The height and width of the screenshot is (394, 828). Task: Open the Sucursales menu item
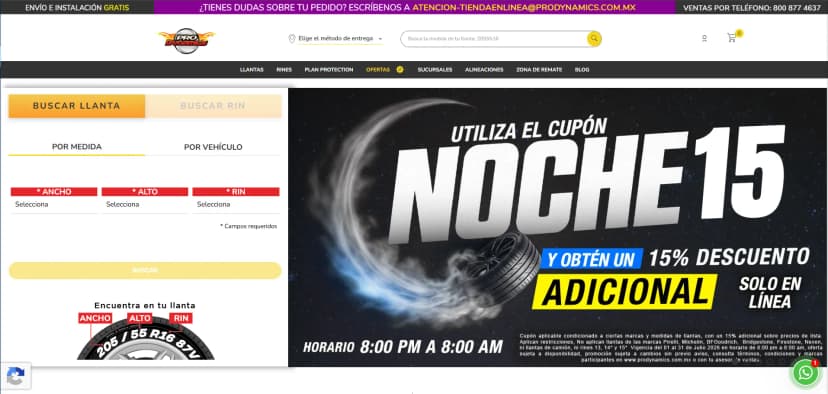tap(435, 70)
